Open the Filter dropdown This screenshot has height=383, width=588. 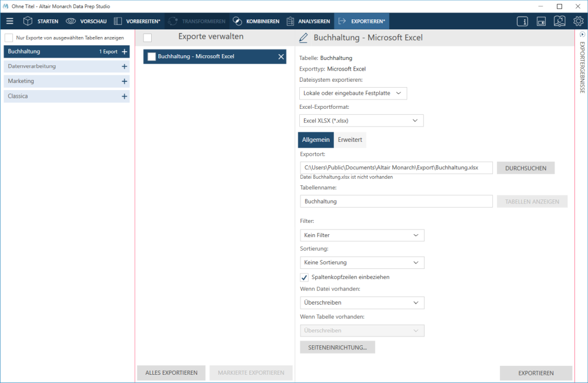click(362, 235)
